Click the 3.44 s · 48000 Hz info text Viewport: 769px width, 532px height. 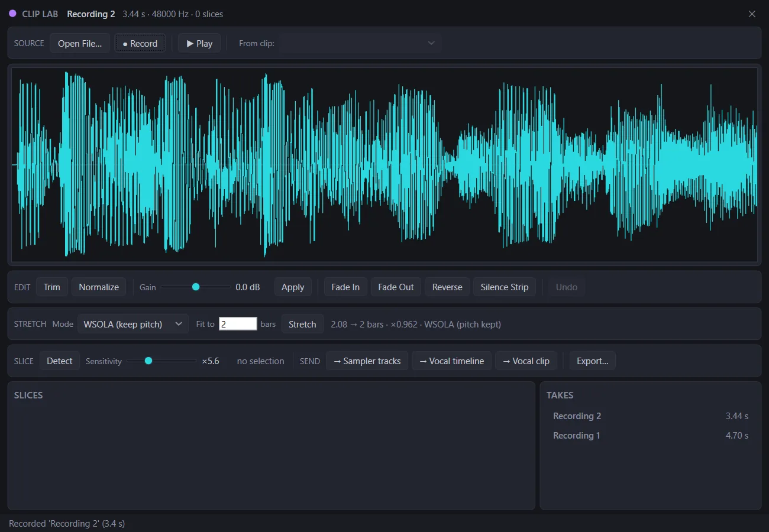click(173, 14)
